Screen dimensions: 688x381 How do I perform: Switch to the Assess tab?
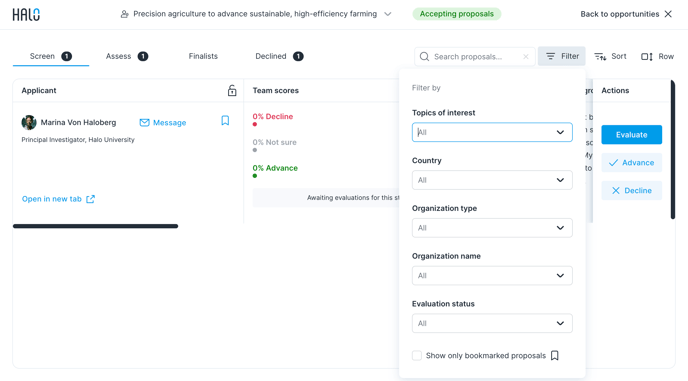coord(127,56)
